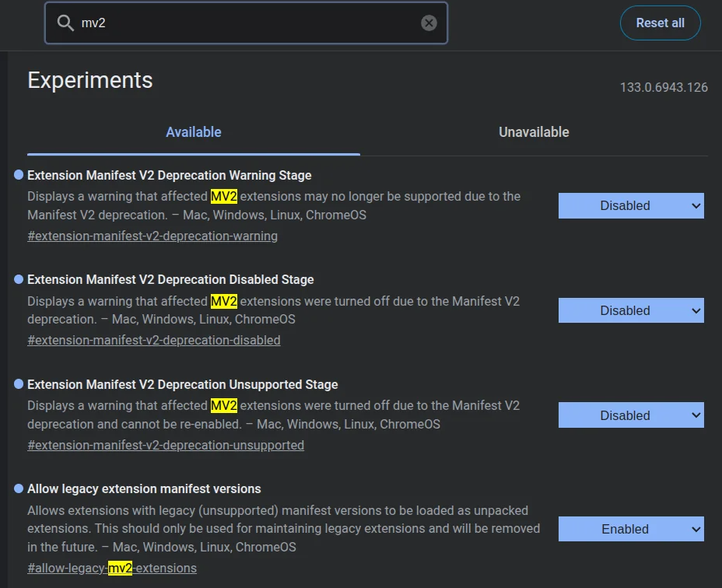Clear the mv2 search text
722x588 pixels.
pyautogui.click(x=429, y=23)
